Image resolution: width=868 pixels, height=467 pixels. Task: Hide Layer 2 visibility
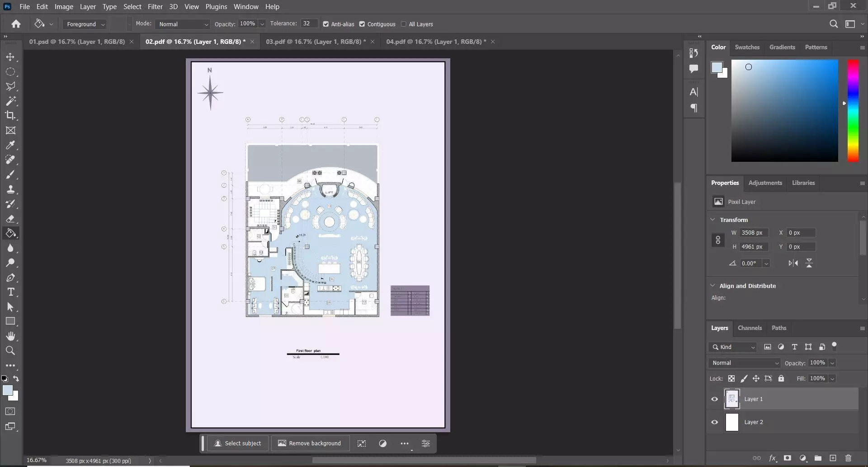[x=714, y=422]
